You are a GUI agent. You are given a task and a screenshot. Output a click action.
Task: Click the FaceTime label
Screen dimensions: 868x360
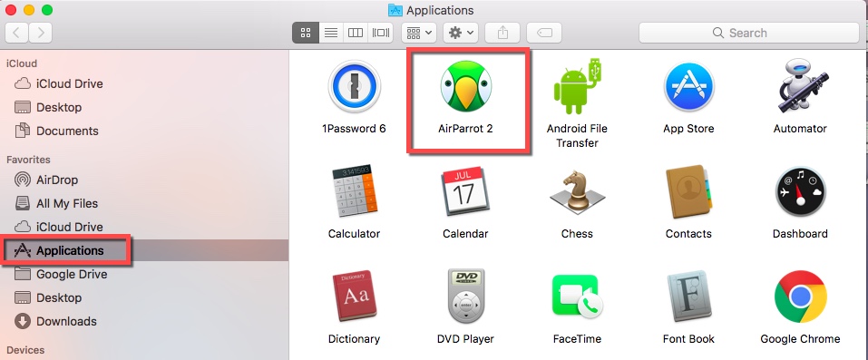coord(577,339)
